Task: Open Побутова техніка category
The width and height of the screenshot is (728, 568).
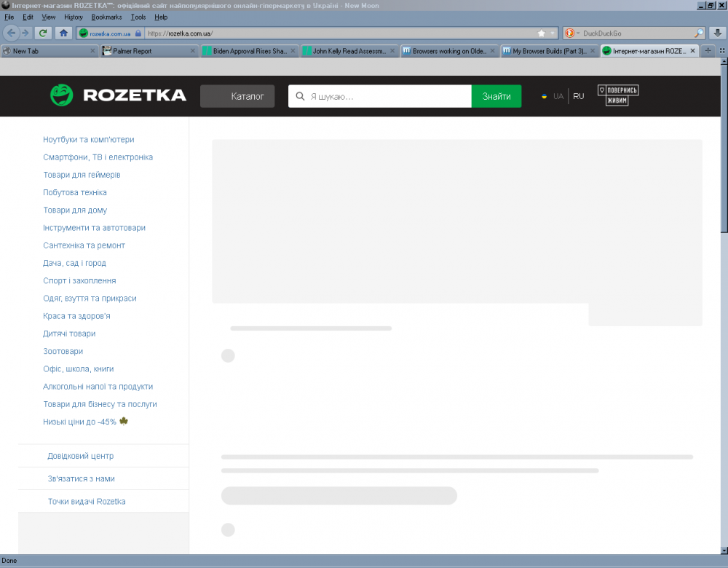Action: coord(75,192)
